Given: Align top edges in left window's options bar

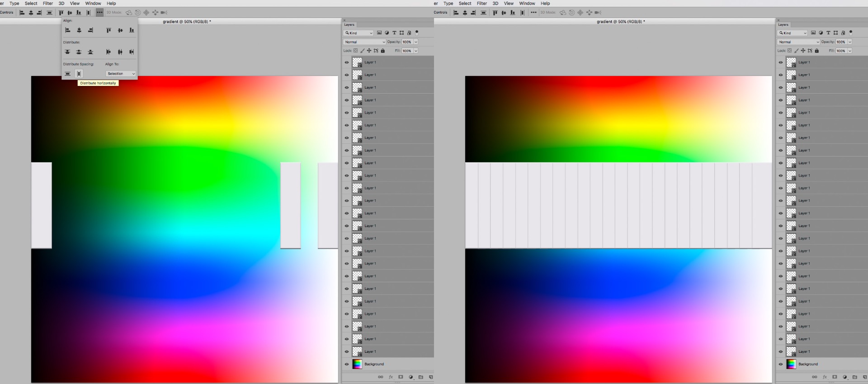Looking at the screenshot, I should (61, 13).
